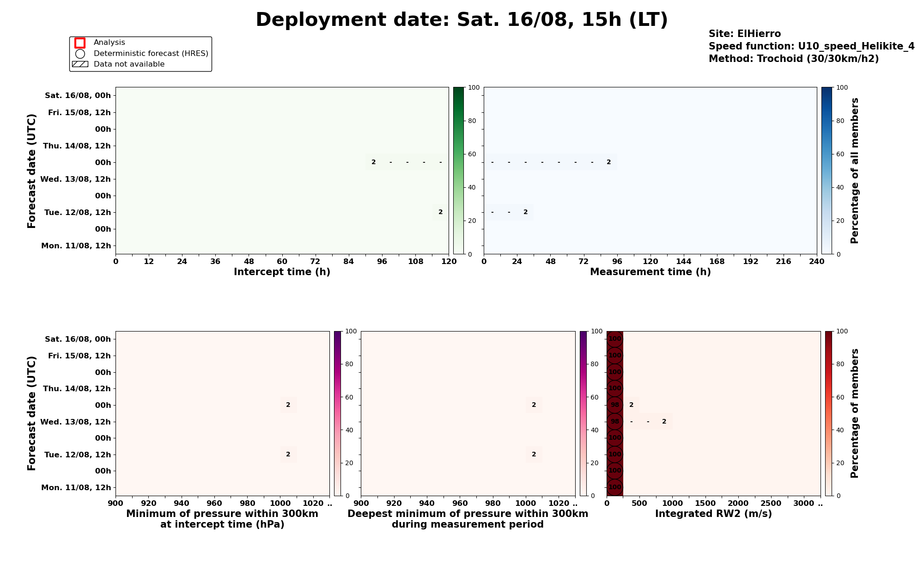
Task: Click the '2' cell in the Measurement panel, Tue. 12/08 row
Action: click(x=525, y=212)
